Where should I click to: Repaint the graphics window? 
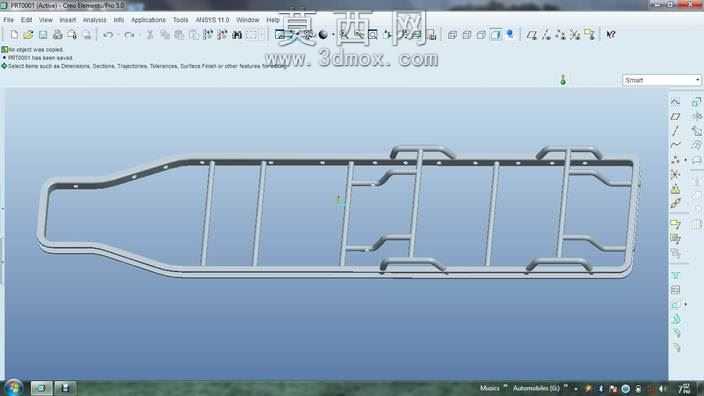[280, 35]
